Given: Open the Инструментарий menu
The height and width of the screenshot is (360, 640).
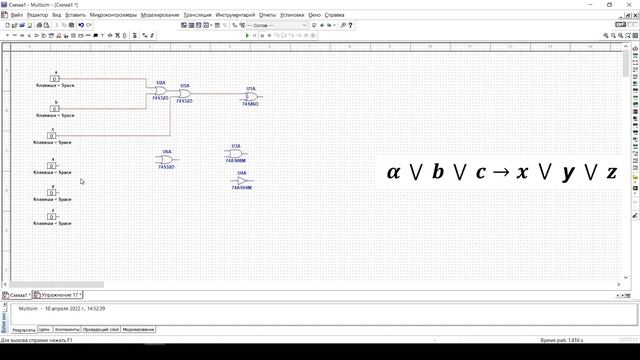Looking at the screenshot, I should 235,15.
